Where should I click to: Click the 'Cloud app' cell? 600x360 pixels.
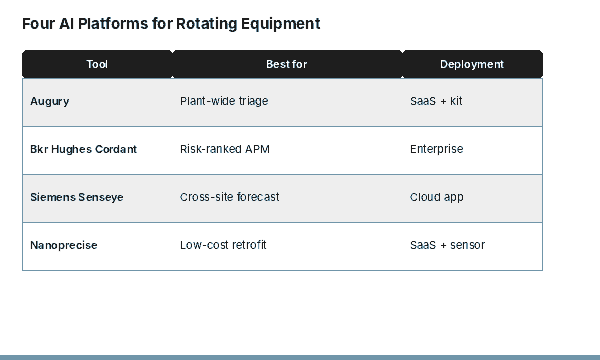[472, 198]
